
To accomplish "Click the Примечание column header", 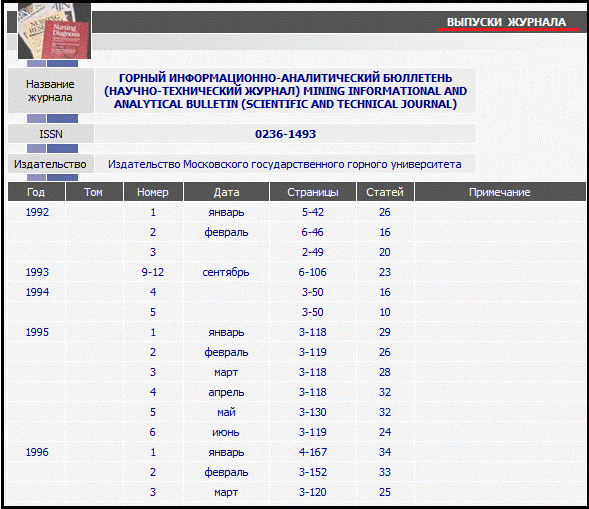I will [500, 192].
